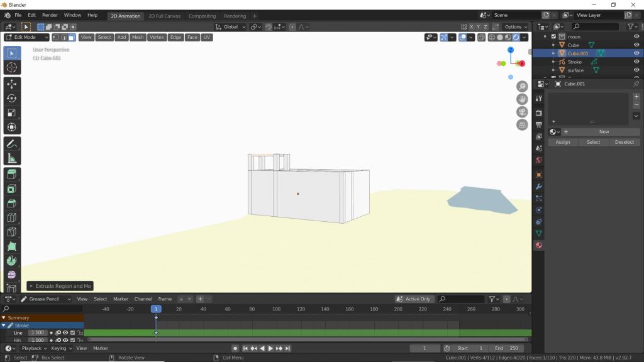This screenshot has width=644, height=362.
Task: Switch to face select mode
Action: coord(72,37)
